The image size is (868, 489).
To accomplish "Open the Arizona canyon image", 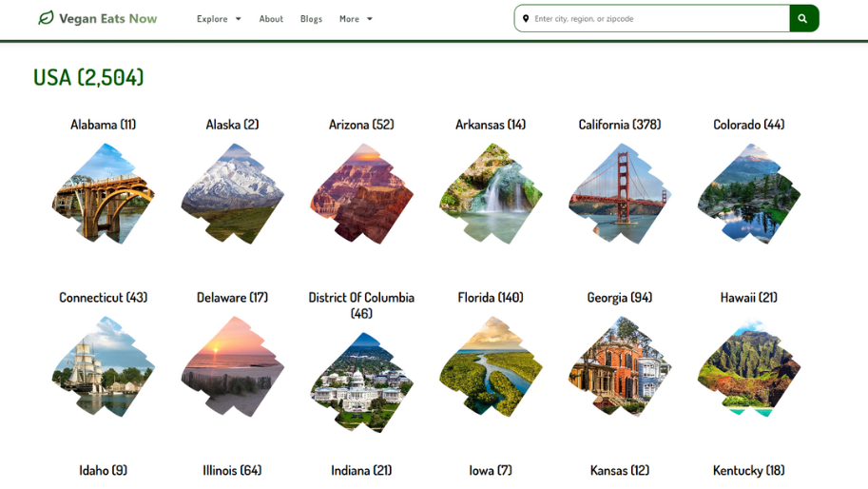I will tap(361, 193).
